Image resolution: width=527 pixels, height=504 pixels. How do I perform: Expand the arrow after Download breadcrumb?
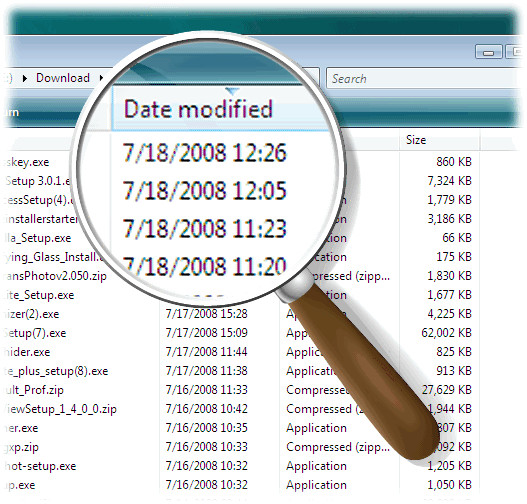point(101,78)
